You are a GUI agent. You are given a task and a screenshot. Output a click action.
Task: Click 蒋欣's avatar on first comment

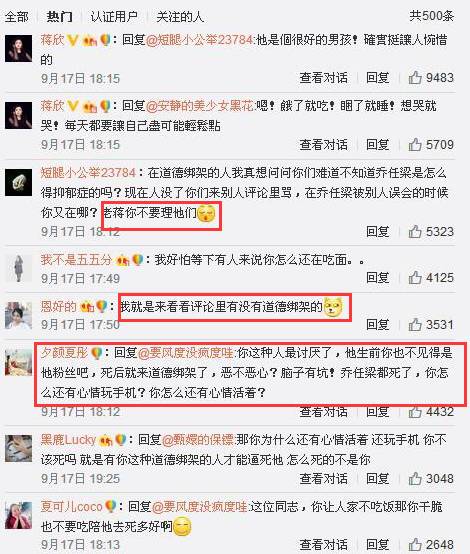18,48
